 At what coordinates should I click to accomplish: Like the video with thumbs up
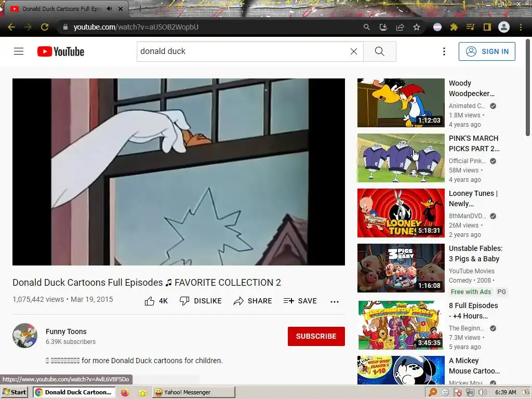click(156, 301)
